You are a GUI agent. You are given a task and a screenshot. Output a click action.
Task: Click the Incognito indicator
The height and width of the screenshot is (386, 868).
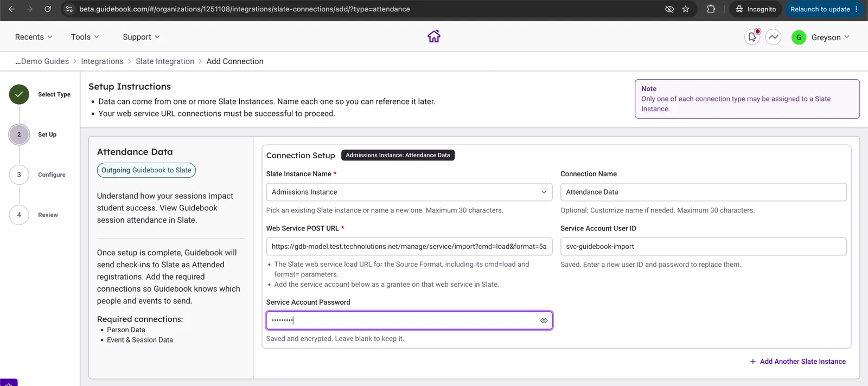(756, 9)
